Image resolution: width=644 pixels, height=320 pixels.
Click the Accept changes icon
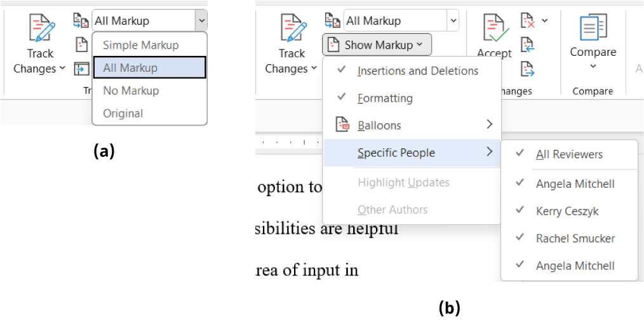(x=494, y=29)
